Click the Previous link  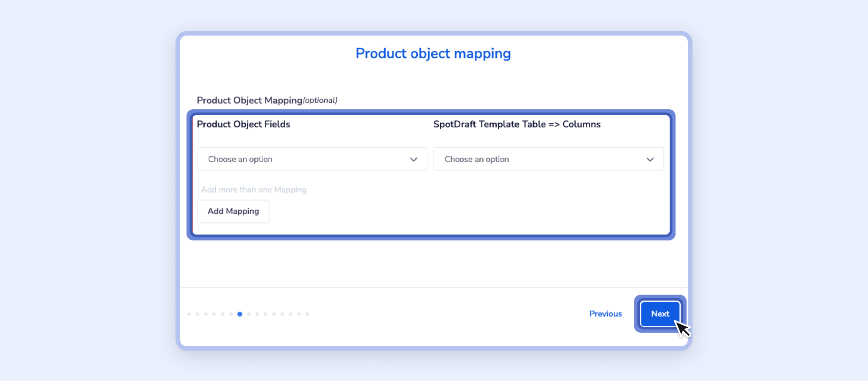pos(605,314)
